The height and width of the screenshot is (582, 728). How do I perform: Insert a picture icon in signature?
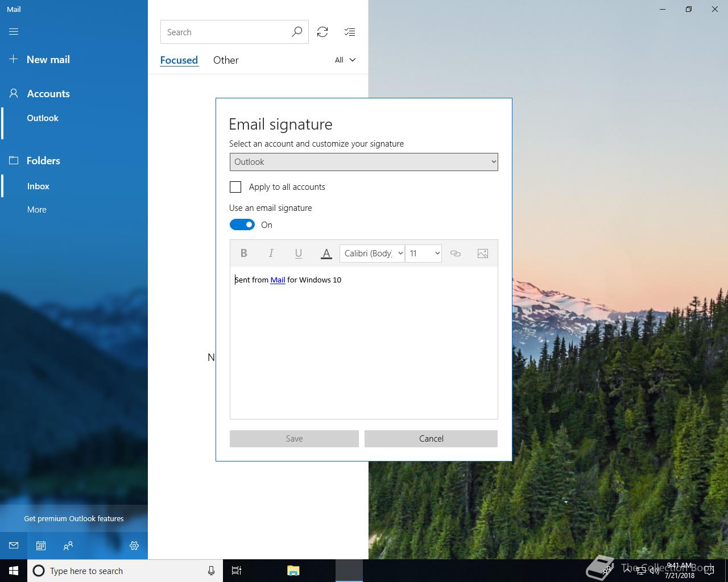tap(483, 253)
